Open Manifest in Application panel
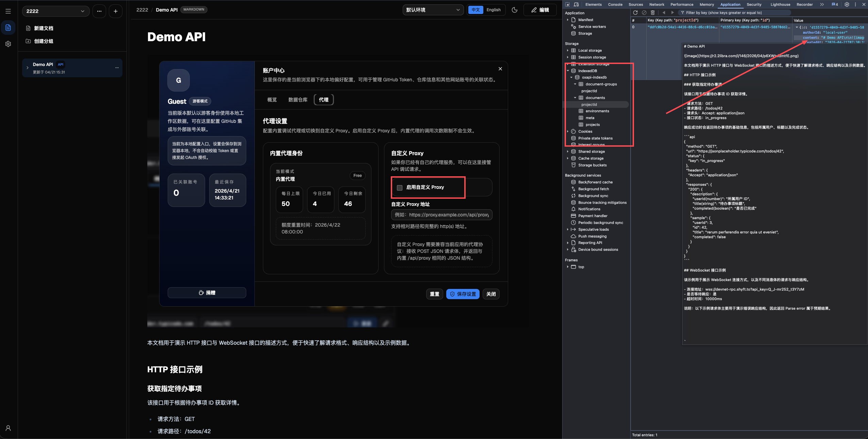 [585, 20]
